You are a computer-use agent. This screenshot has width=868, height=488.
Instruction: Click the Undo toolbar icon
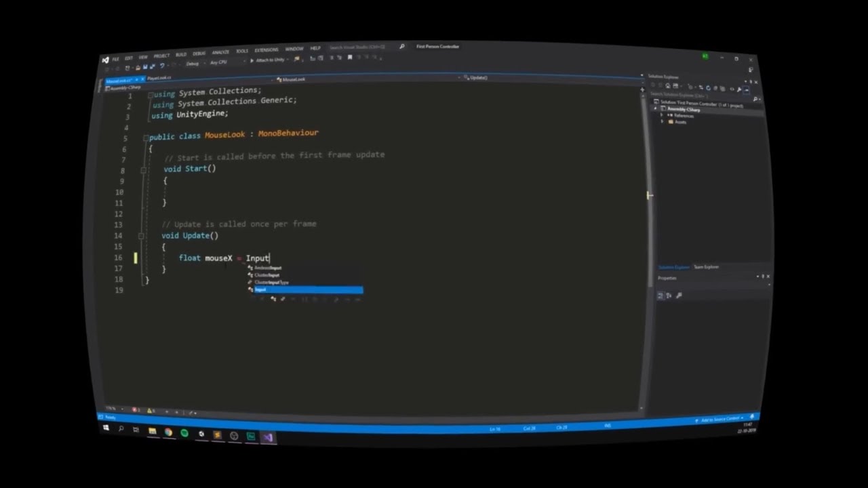pos(162,66)
